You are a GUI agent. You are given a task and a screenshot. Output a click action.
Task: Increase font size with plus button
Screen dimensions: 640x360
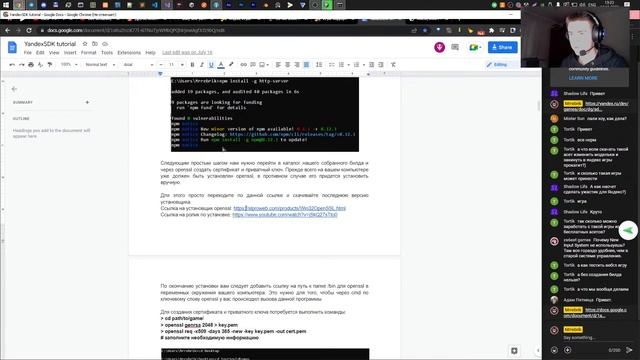click(182, 64)
